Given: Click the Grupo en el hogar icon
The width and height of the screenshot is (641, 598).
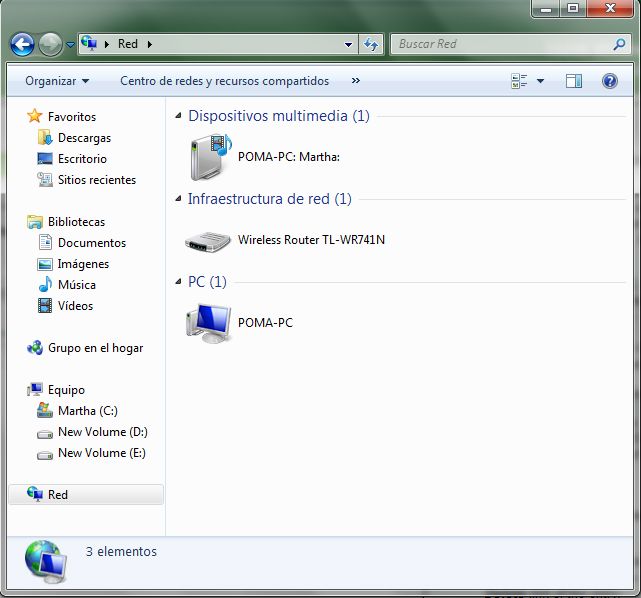Looking at the screenshot, I should point(35,348).
